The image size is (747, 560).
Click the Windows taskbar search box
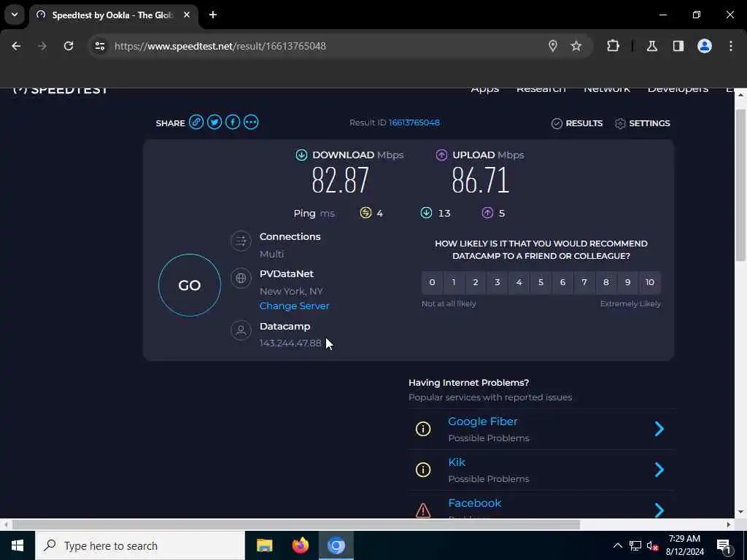pyautogui.click(x=140, y=545)
